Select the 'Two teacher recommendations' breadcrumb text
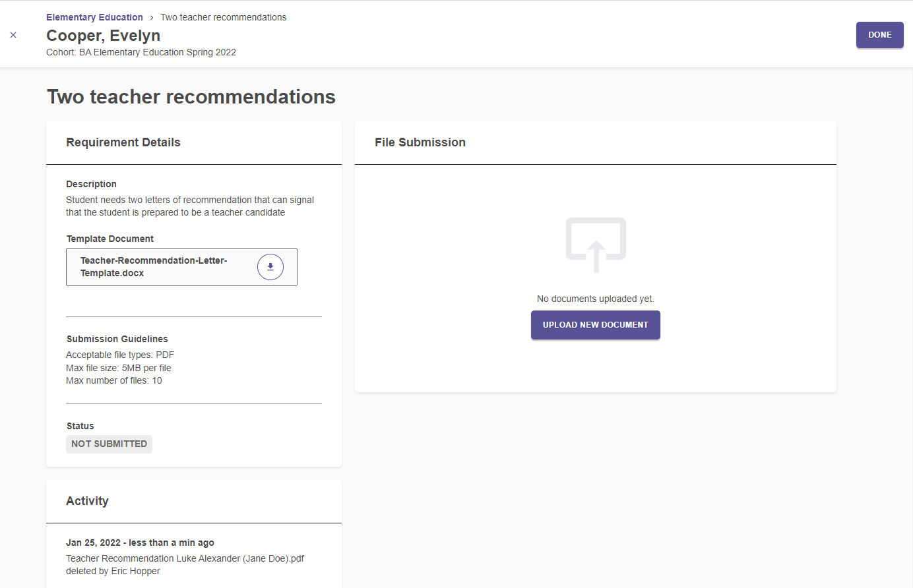This screenshot has width=913, height=588. click(224, 17)
